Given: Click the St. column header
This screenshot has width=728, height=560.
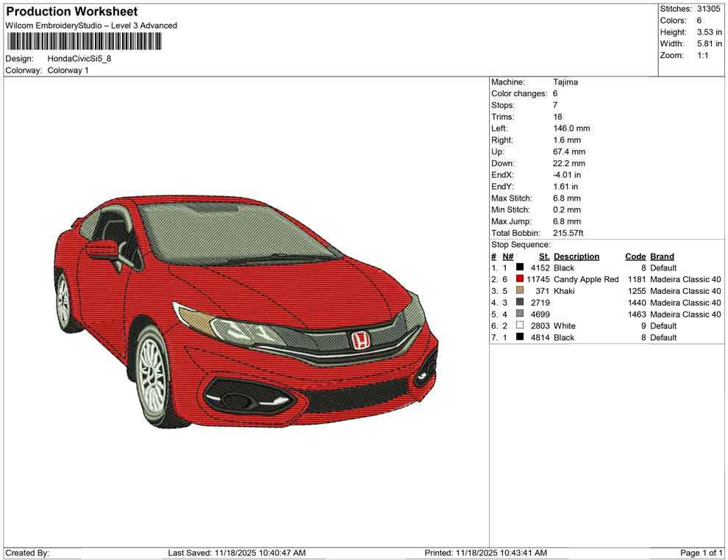Looking at the screenshot, I should point(543,256).
